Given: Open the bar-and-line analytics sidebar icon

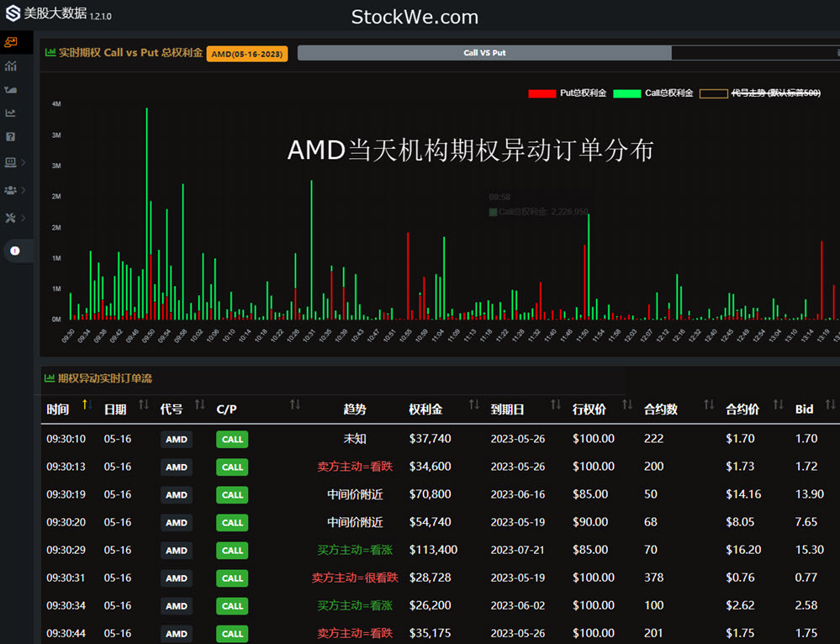Looking at the screenshot, I should click(x=11, y=66).
